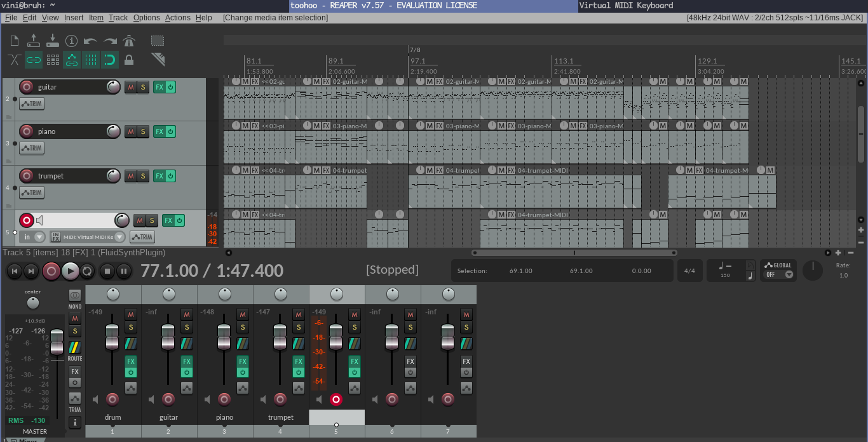Toggle item grouping link icon

(34, 60)
